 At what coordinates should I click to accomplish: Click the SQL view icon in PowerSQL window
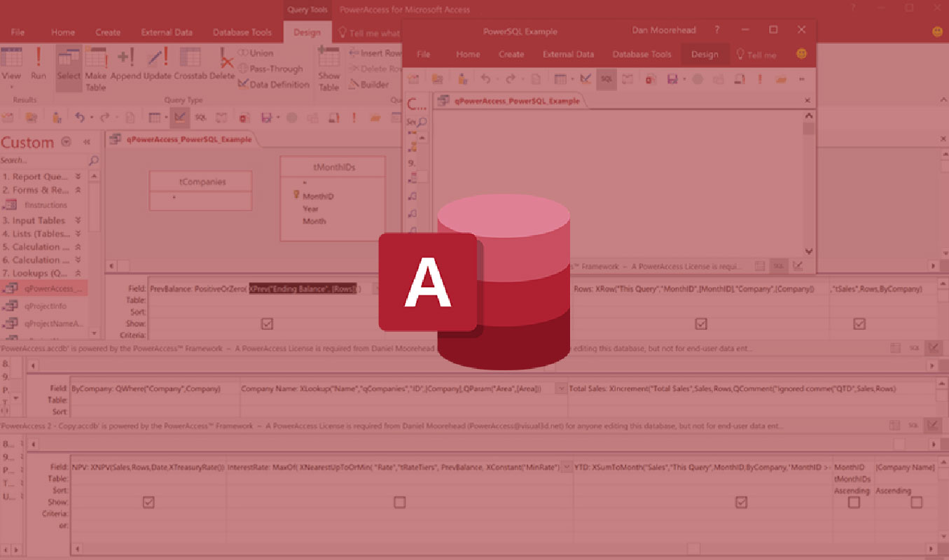click(x=607, y=79)
